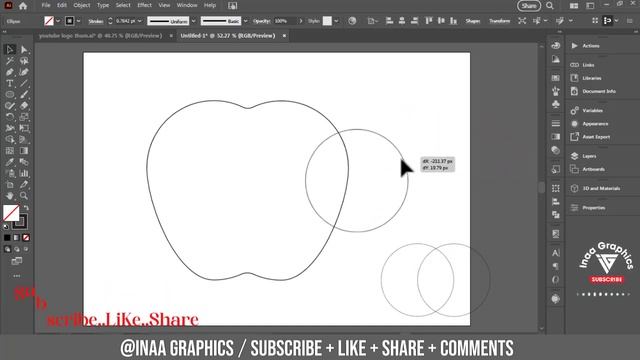640x360 pixels.
Task: Open Basic brush definition dropdown
Action: [x=245, y=21]
